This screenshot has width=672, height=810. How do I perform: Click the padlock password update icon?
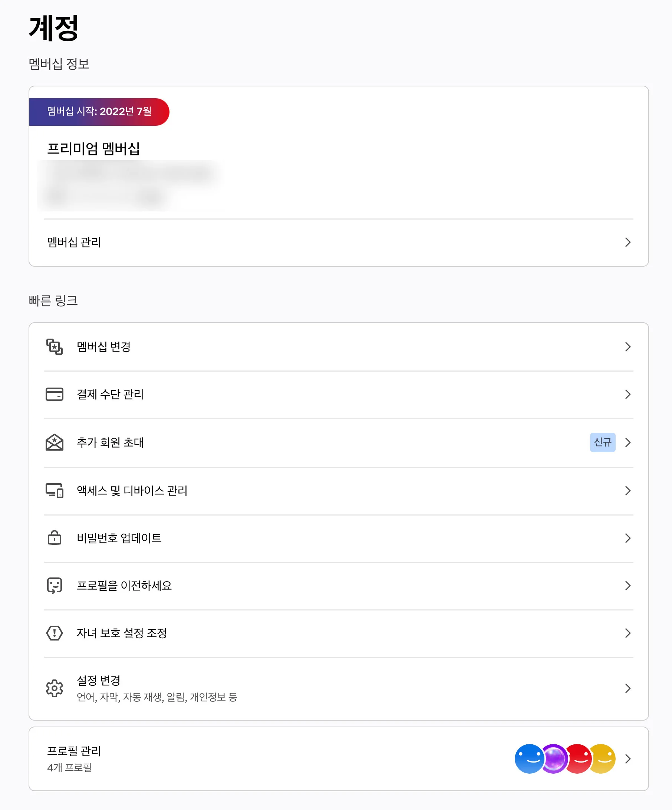(x=55, y=538)
